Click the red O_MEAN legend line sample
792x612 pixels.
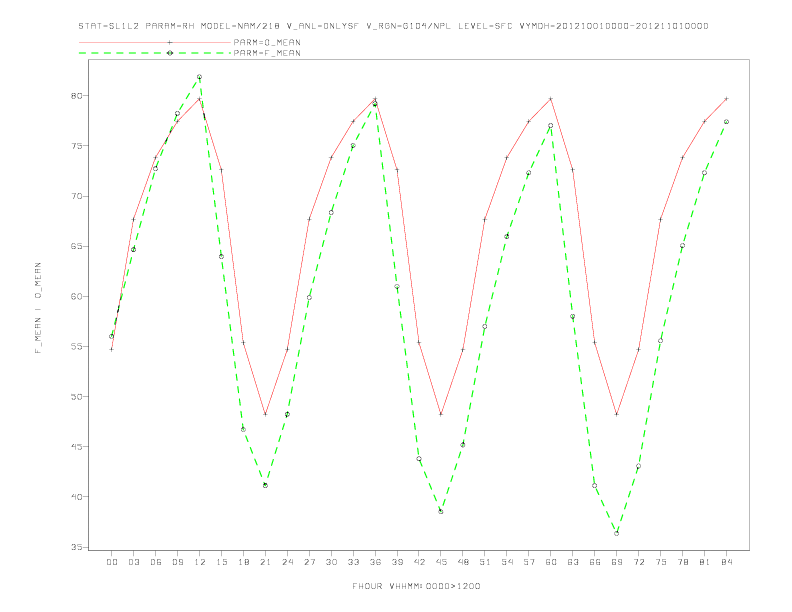155,42
